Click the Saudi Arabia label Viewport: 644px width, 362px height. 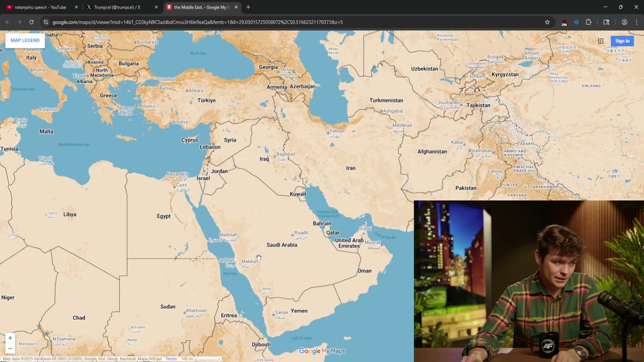pos(282,245)
